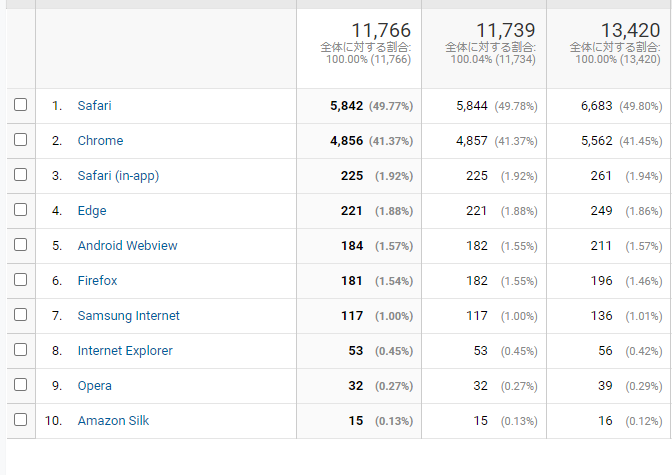
Task: Click the value 196 in Firefox row
Action: 601,281
